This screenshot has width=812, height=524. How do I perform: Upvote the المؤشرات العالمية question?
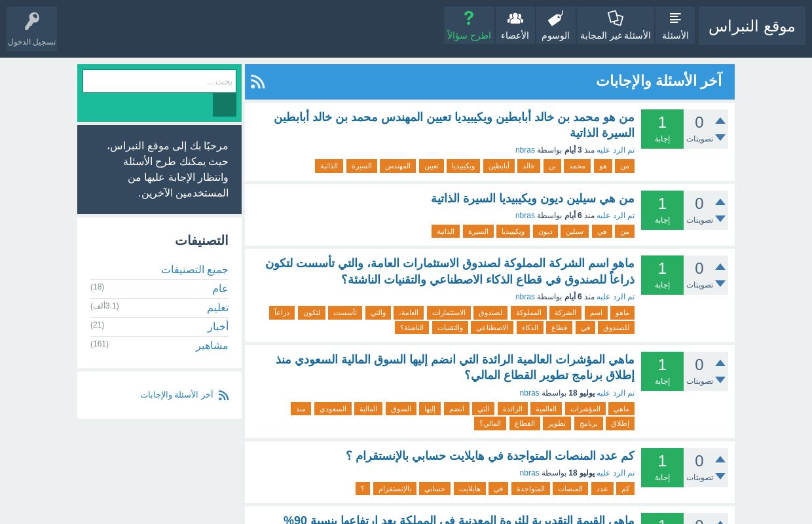[x=720, y=363]
